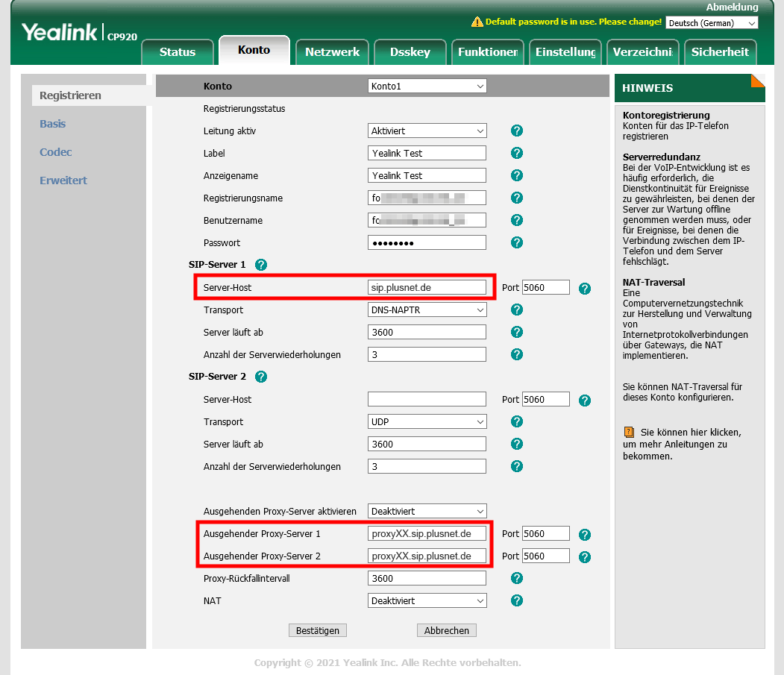The image size is (784, 675).
Task: Select the Konto tab
Action: pos(254,50)
